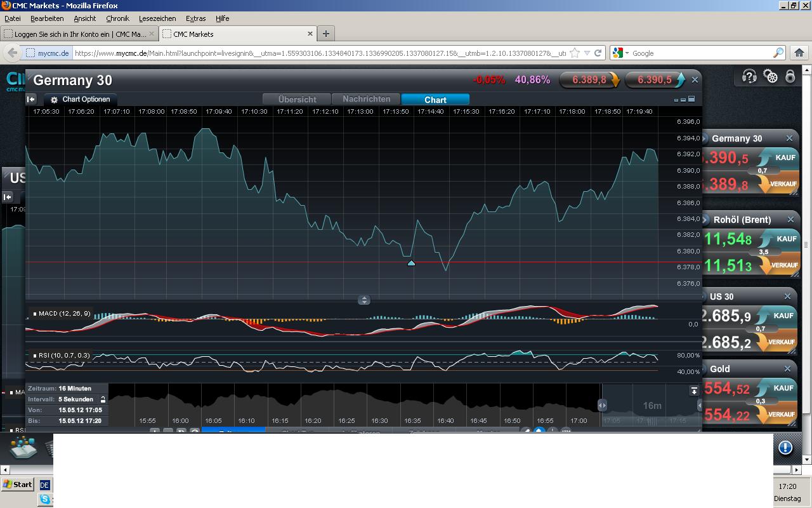Screen dimensions: 812x508
Task: Switch to the Übersicht tab
Action: (297, 99)
